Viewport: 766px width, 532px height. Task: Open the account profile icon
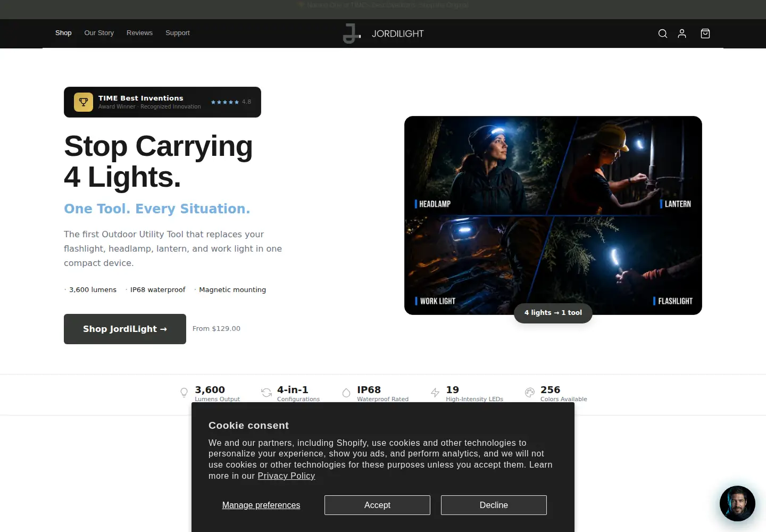[682, 34]
